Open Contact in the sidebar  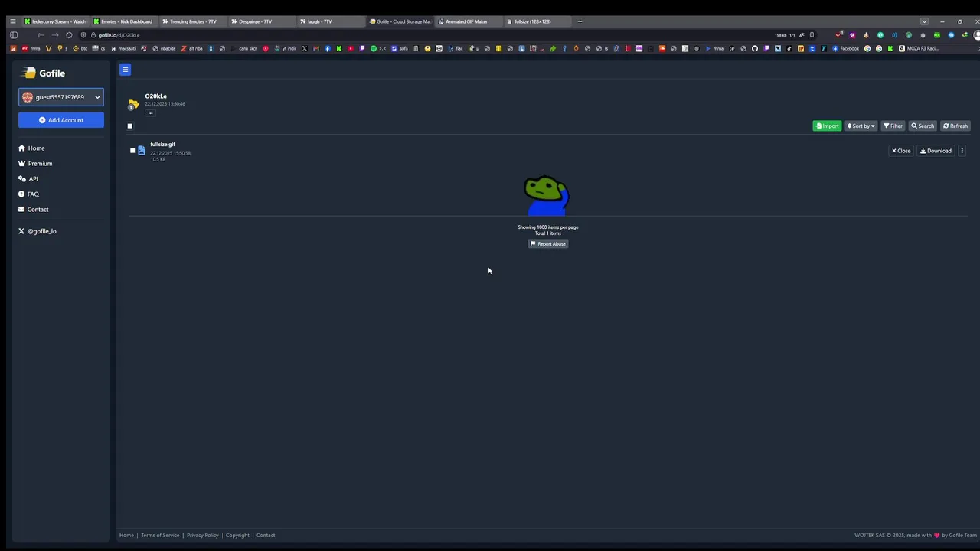34,209
